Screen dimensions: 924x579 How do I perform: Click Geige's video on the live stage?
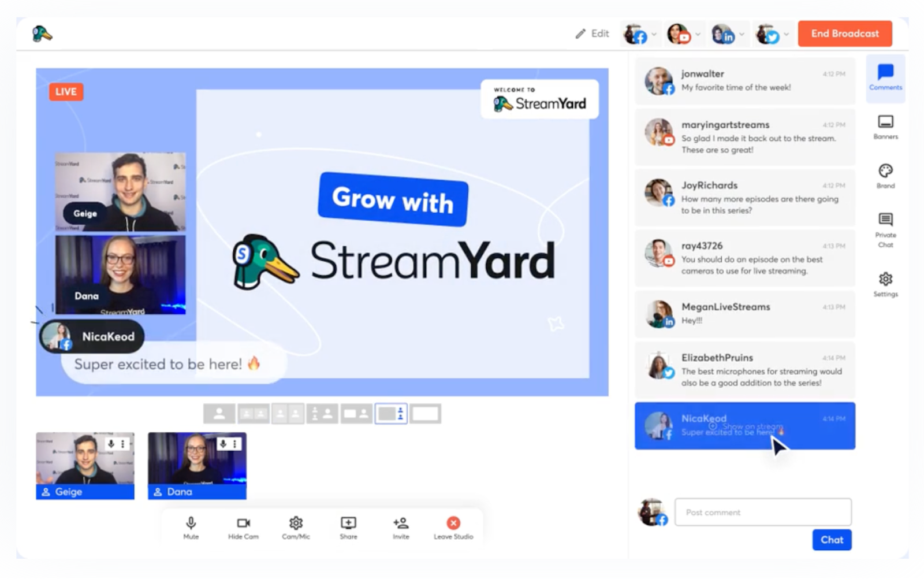point(120,192)
